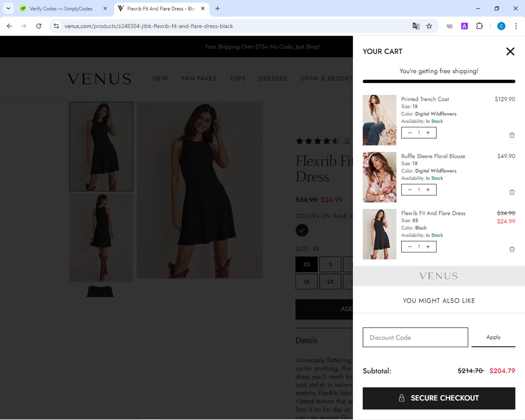
Task: Open Flexrib Fit And Flare Dress cart link
Action: pos(433,213)
